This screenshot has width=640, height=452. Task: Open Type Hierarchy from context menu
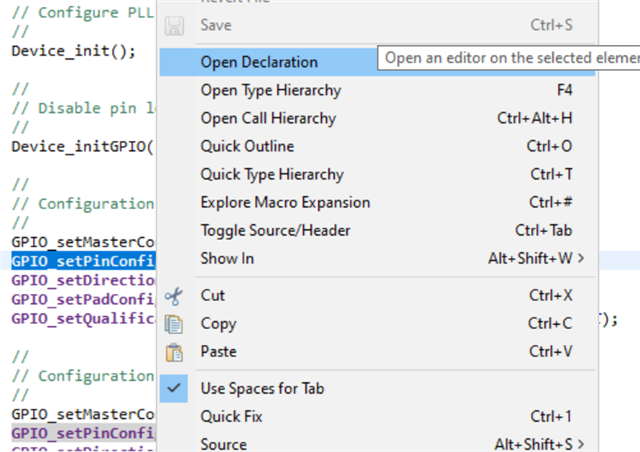pyautogui.click(x=270, y=90)
